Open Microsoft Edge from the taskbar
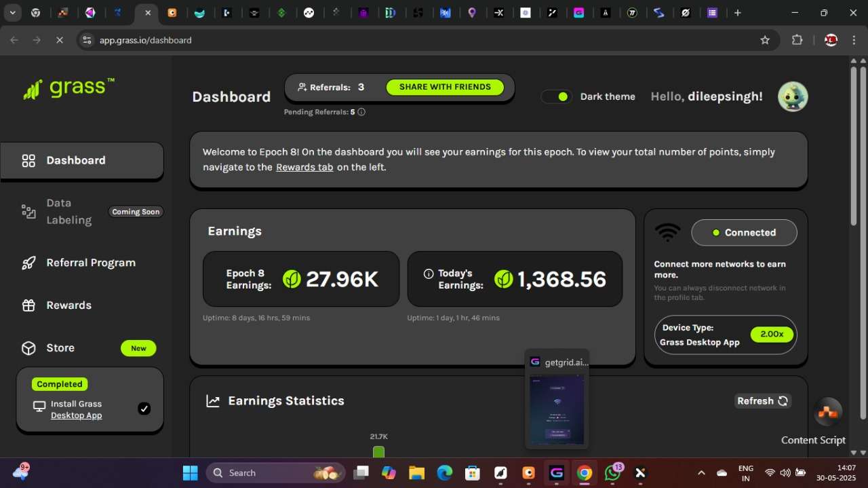The height and width of the screenshot is (488, 868). click(x=445, y=473)
